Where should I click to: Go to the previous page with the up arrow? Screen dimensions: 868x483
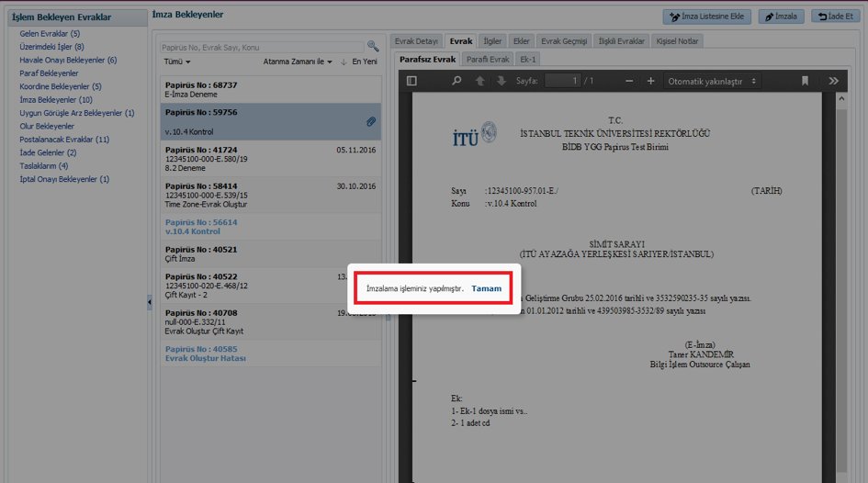480,81
